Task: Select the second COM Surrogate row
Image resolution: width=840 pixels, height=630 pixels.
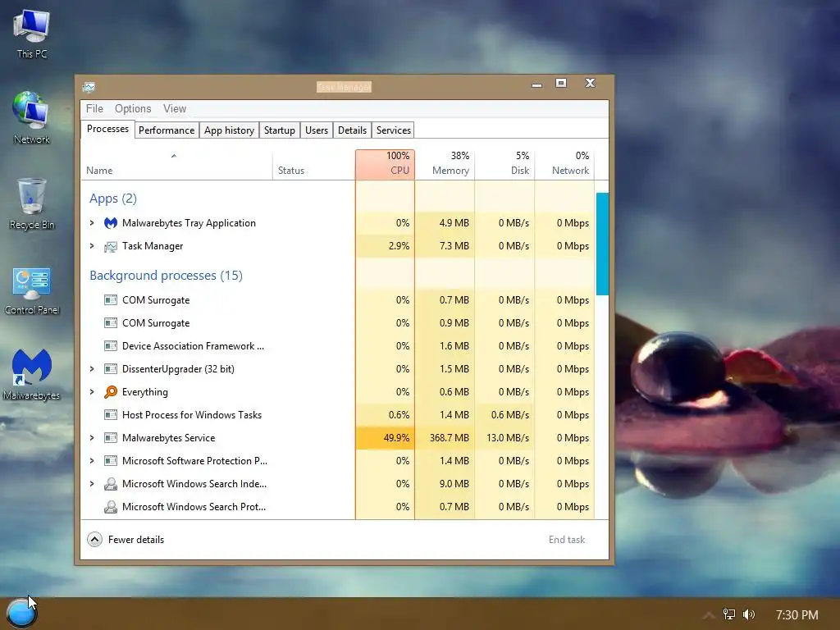Action: 337,323
